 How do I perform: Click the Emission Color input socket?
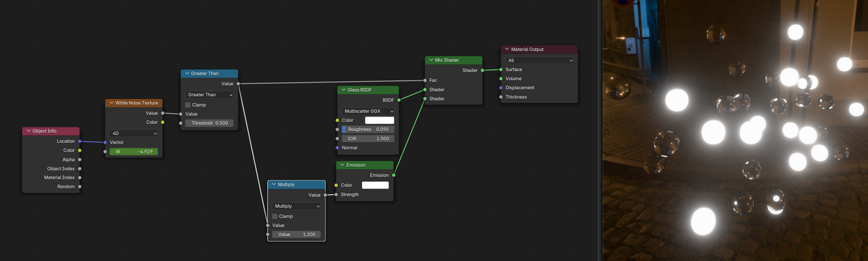point(336,185)
